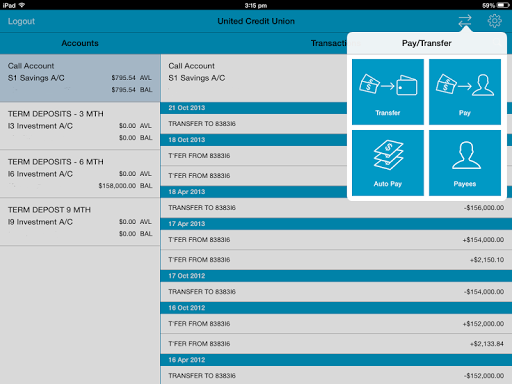Click the 17 Apr 2013 date header
The image size is (512, 384).
pos(336,224)
